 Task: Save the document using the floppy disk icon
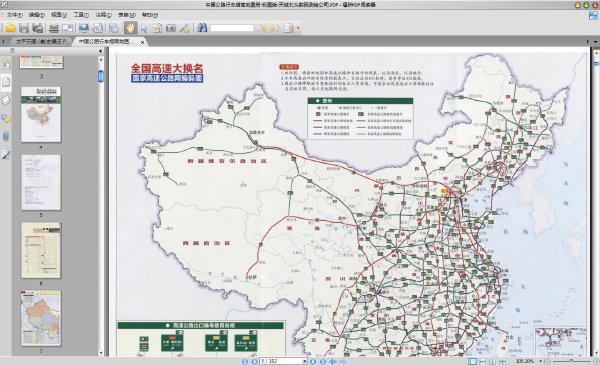pyautogui.click(x=24, y=28)
